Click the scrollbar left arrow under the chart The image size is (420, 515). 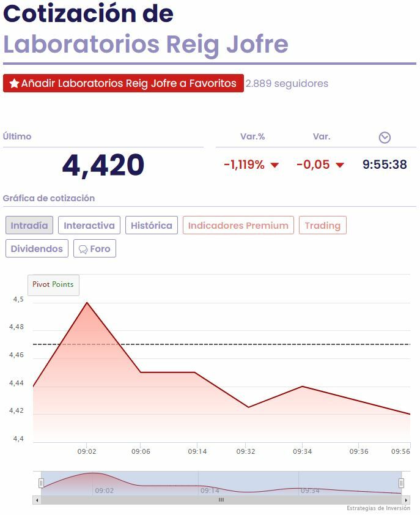(x=37, y=500)
